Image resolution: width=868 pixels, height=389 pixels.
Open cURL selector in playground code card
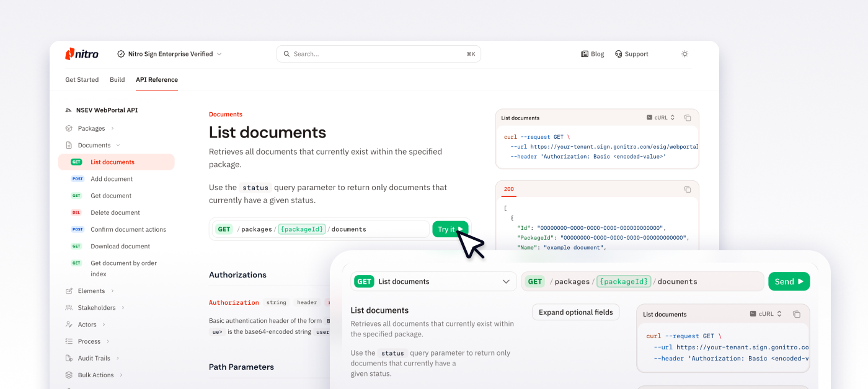point(766,314)
